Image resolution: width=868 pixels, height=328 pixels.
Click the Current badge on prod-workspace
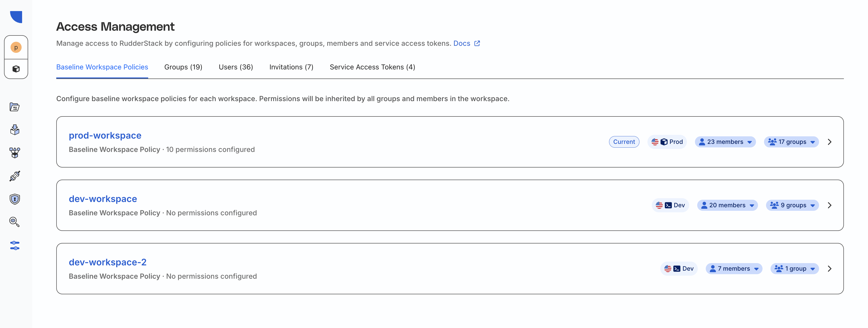pyautogui.click(x=624, y=142)
